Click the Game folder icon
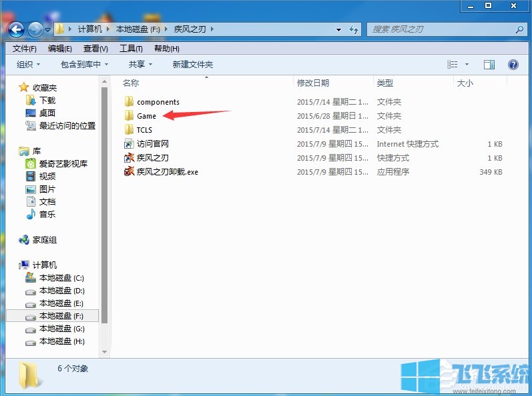 [x=129, y=116]
